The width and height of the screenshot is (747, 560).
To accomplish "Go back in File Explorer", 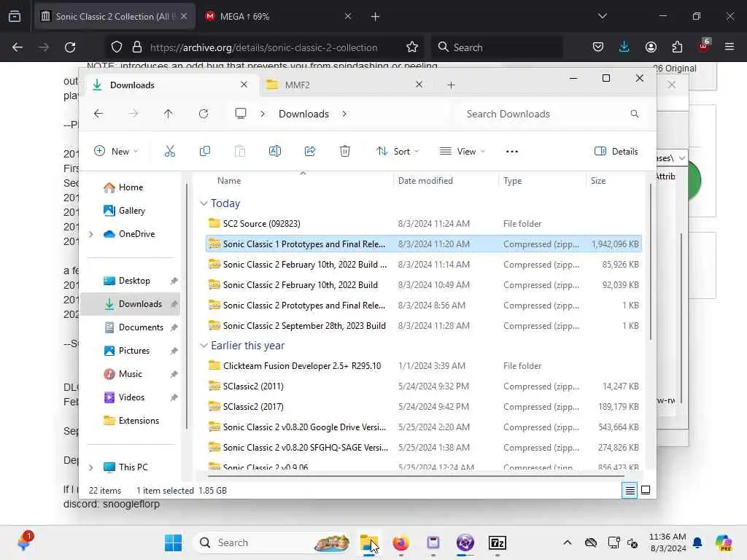I will coord(98,114).
